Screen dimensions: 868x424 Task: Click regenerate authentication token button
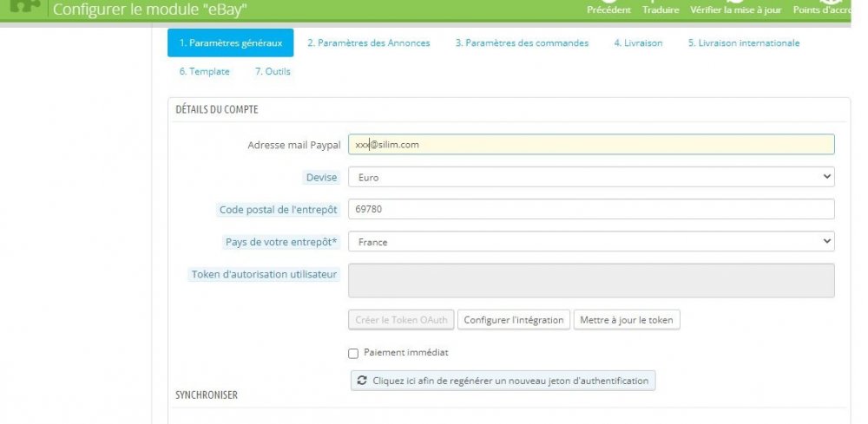point(503,381)
